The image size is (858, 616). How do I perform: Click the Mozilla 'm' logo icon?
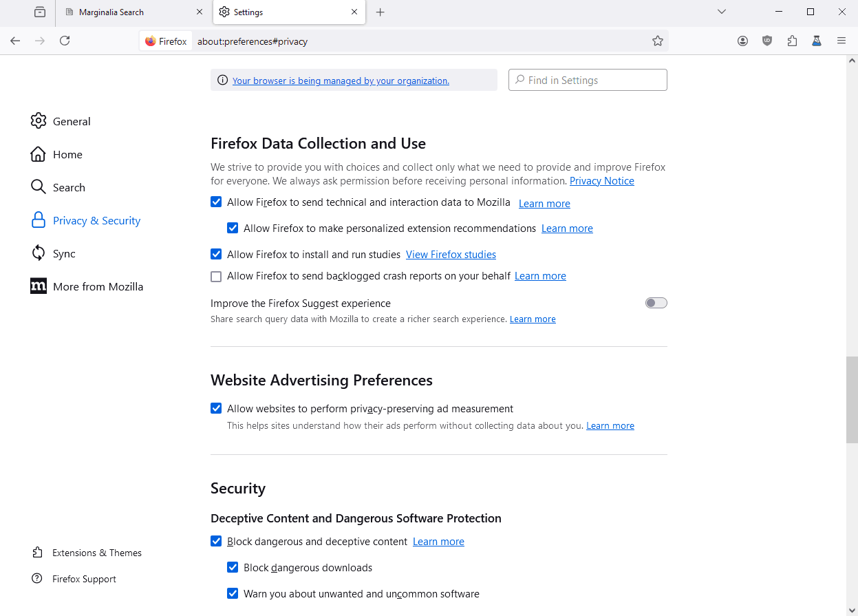pyautogui.click(x=38, y=286)
